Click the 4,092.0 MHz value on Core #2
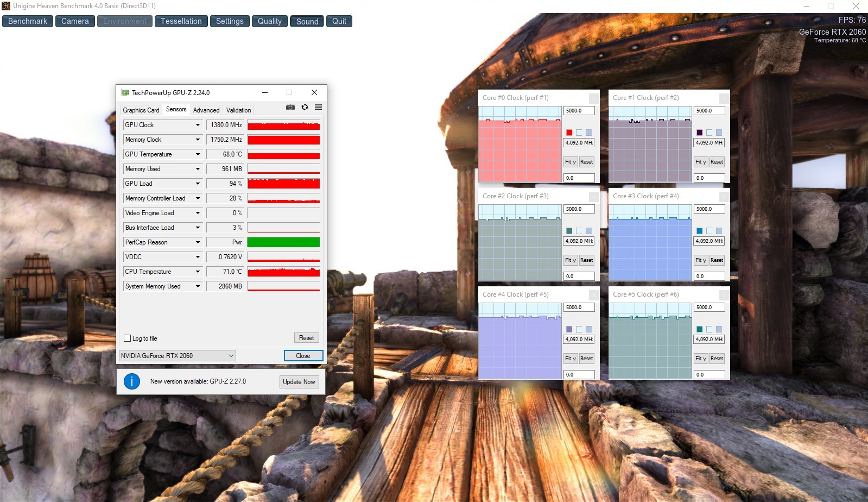 (579, 241)
